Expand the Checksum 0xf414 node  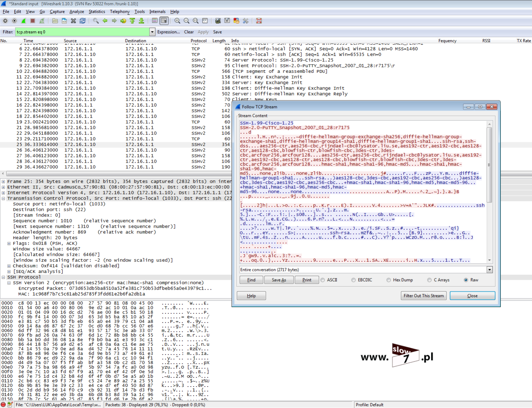[9, 266]
